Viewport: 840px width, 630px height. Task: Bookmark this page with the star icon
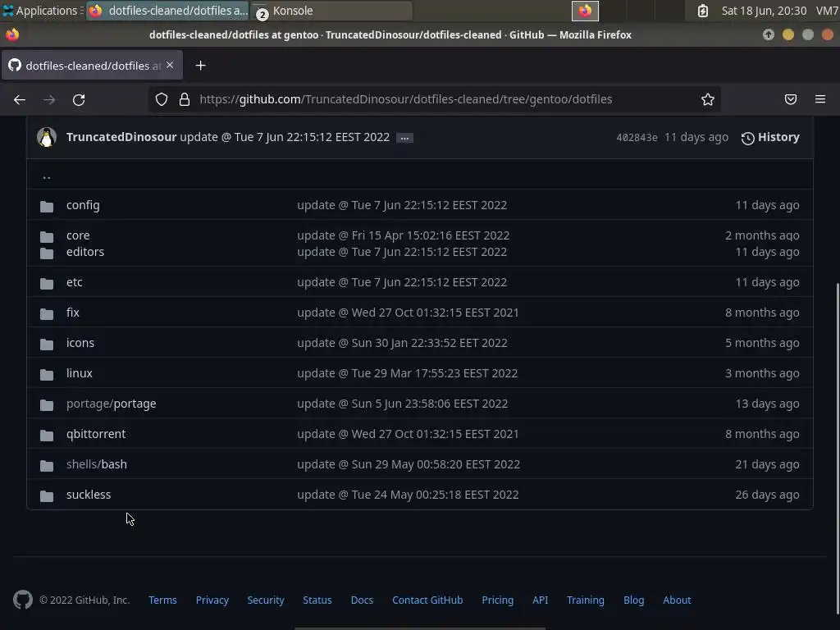708,99
